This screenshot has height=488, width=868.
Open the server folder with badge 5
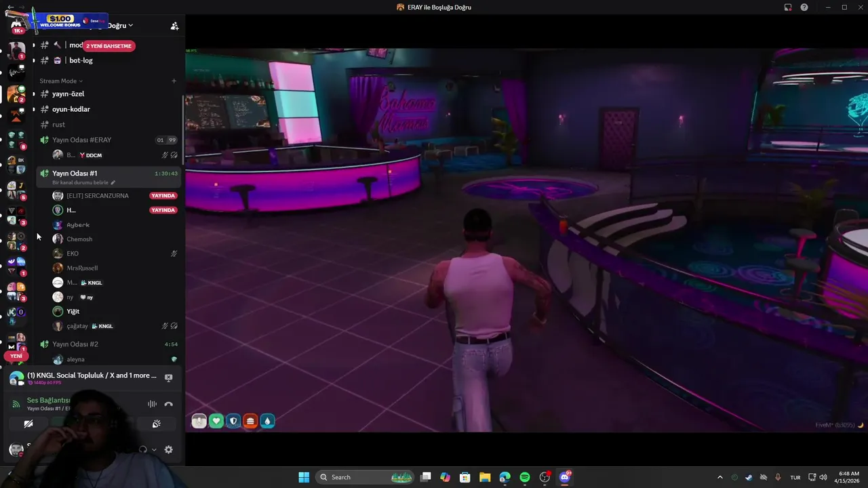tap(16, 190)
